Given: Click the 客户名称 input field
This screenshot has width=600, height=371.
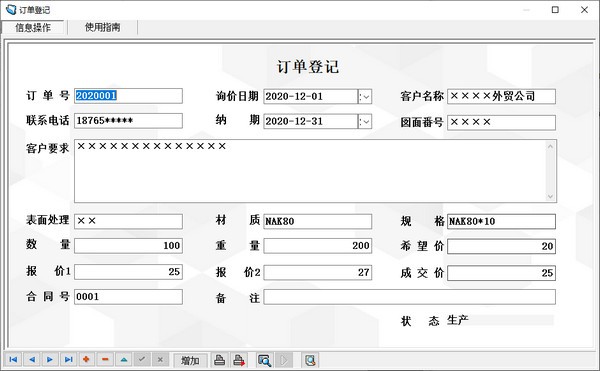Looking at the screenshot, I should tap(501, 96).
